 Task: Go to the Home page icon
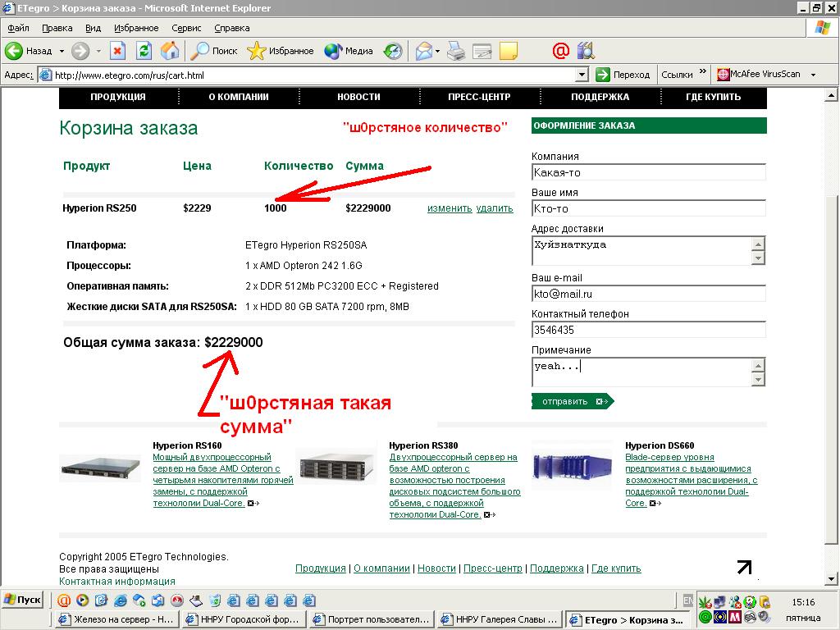(170, 51)
